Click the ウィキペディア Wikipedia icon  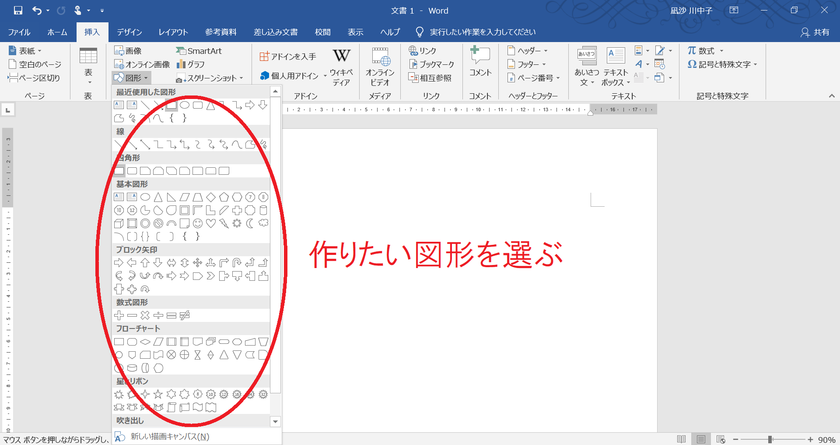pyautogui.click(x=341, y=67)
